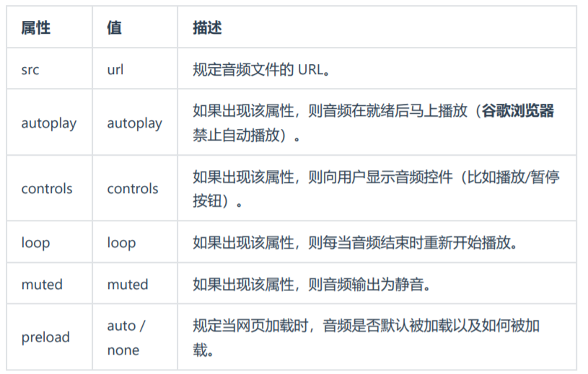588x374 pixels.
Task: Click the loop attribute name cell
Action: pos(35,242)
